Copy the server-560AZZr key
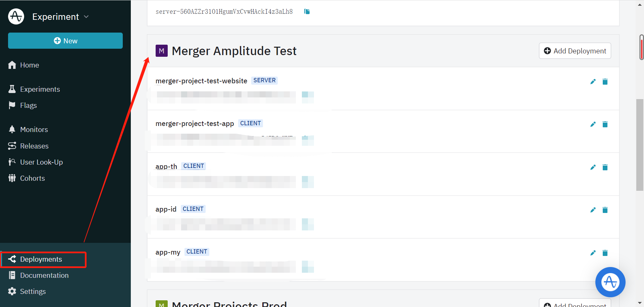The height and width of the screenshot is (307, 644). 307,12
